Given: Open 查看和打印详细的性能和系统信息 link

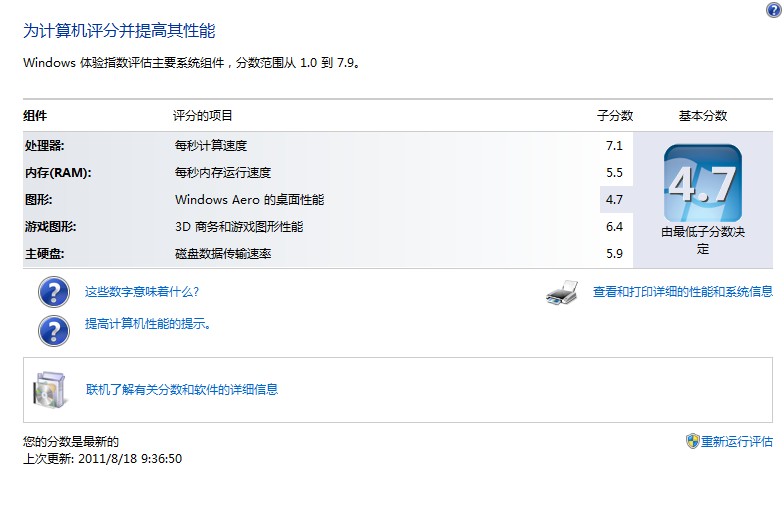Looking at the screenshot, I should (x=682, y=292).
